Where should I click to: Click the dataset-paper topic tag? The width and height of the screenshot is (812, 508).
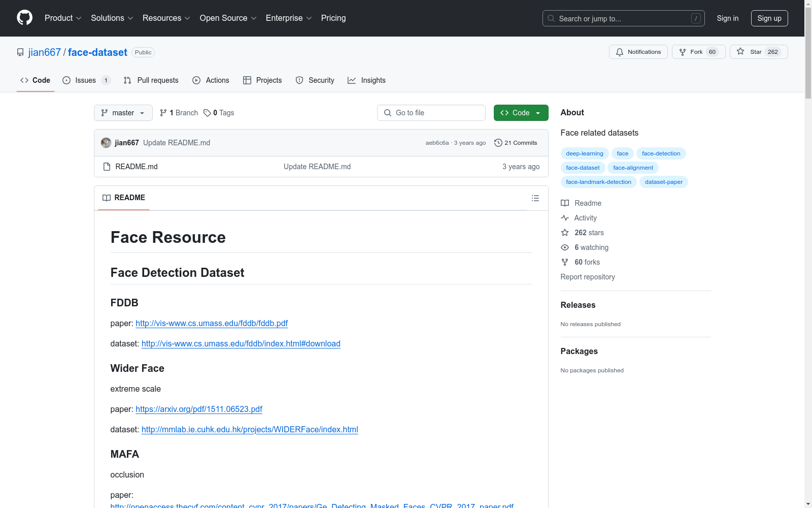[x=664, y=182]
